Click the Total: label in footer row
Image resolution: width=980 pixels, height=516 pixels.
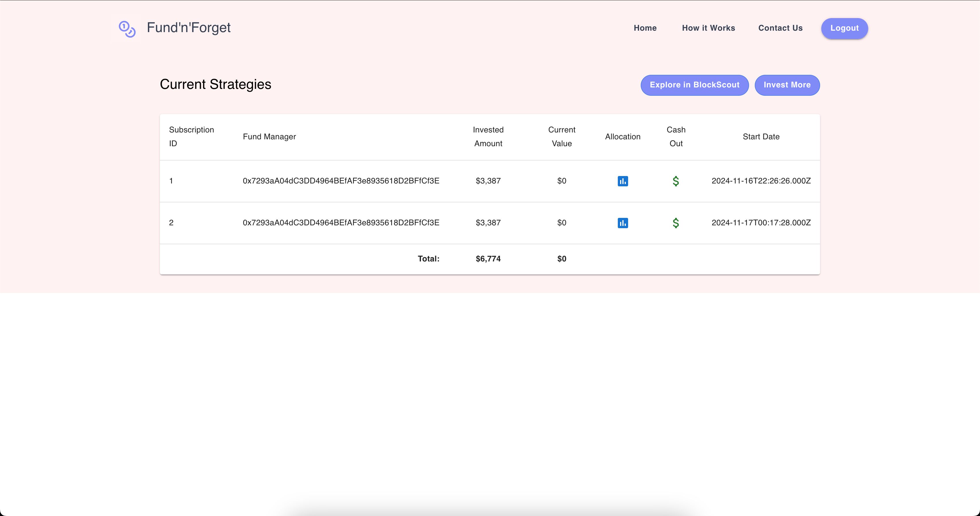click(428, 259)
